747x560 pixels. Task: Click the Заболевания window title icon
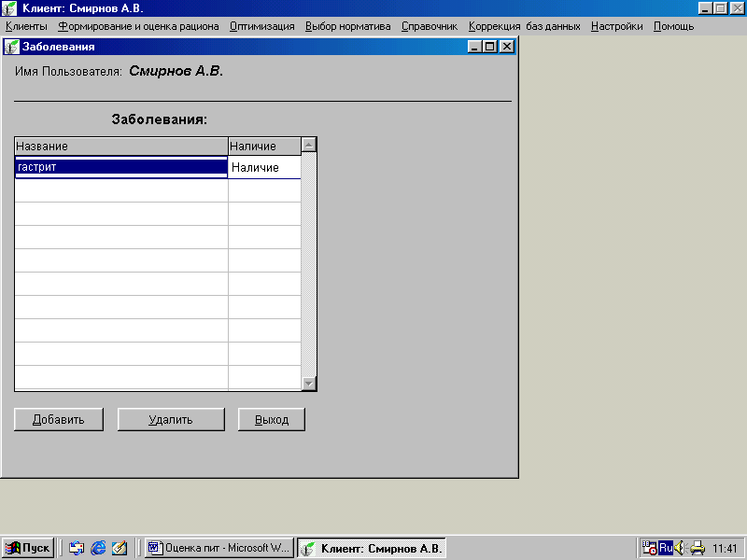click(x=11, y=47)
